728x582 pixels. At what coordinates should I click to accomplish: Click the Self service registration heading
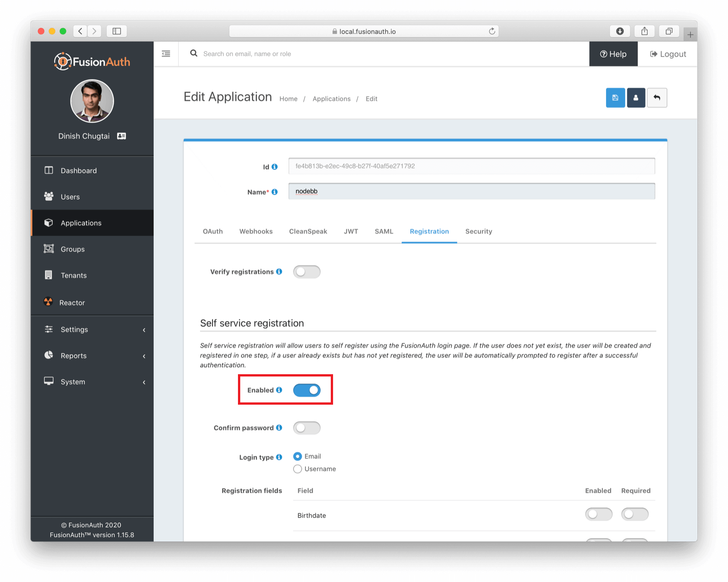pos(252,323)
